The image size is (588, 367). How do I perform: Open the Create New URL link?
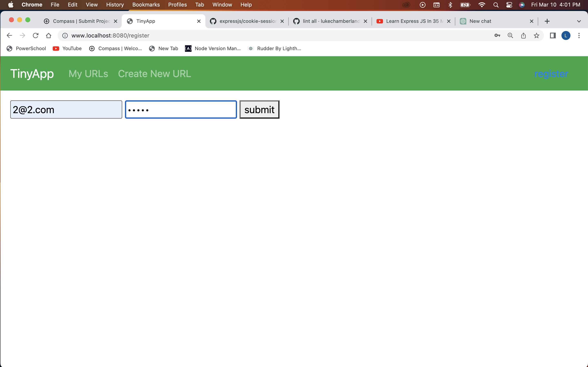tap(154, 74)
